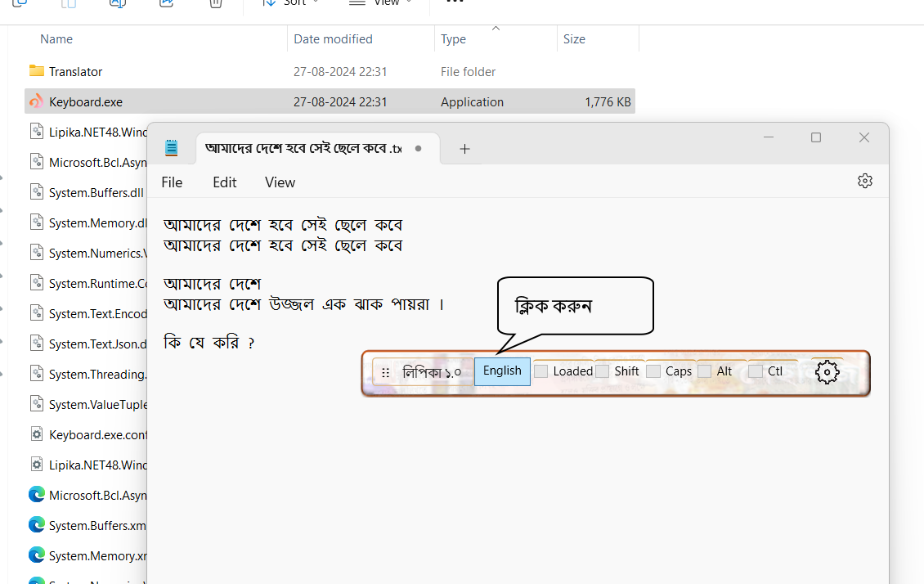
Task: Sort files by Type column header
Action: pyautogui.click(x=454, y=39)
